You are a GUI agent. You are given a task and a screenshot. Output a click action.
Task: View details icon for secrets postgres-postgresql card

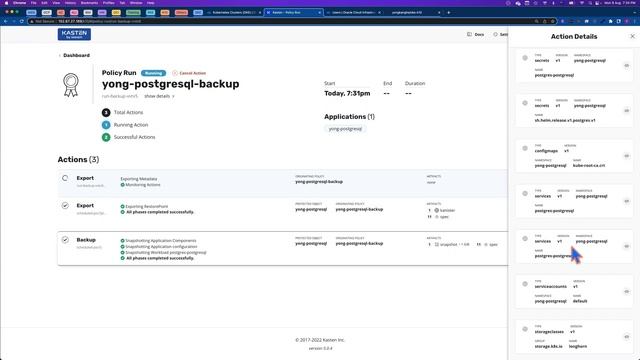(627, 66)
